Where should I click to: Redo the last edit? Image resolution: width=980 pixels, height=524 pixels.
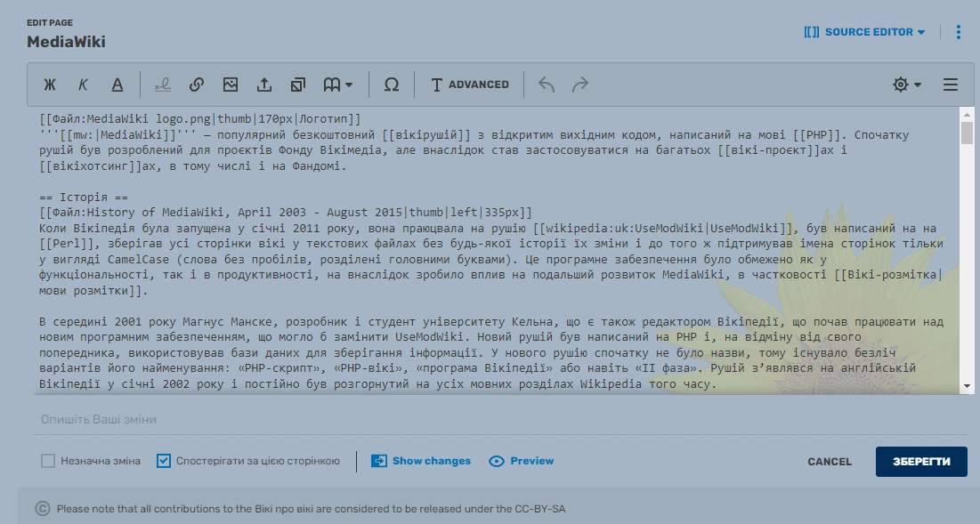point(580,85)
